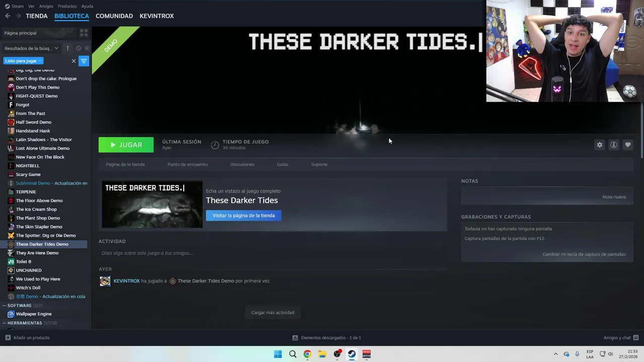
Task: Show game info icon
Action: pyautogui.click(x=613, y=145)
